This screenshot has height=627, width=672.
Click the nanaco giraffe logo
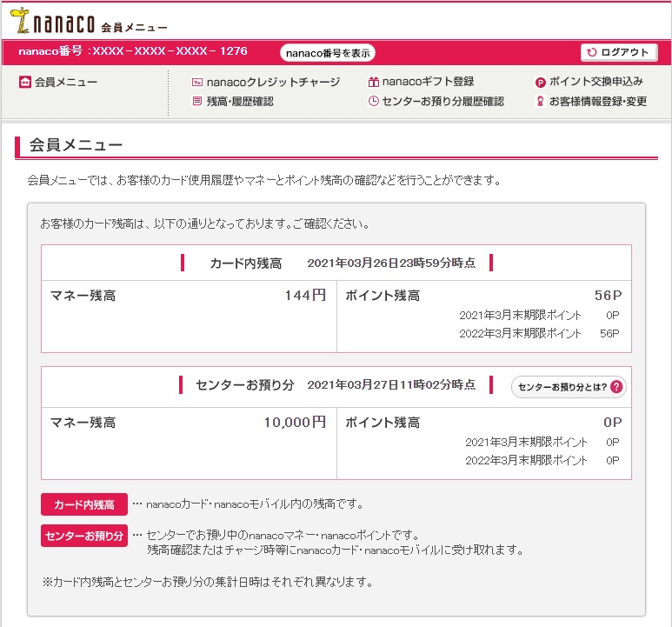(20, 20)
